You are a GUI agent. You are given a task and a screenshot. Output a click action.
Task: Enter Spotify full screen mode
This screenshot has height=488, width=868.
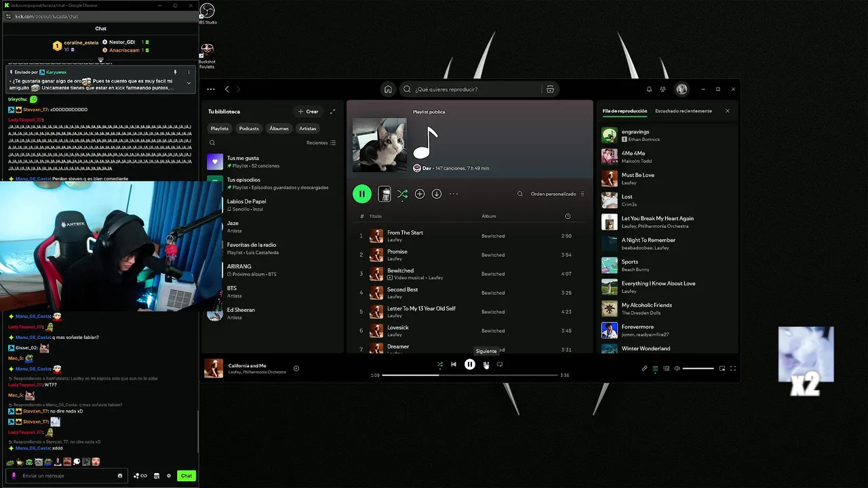(x=733, y=369)
